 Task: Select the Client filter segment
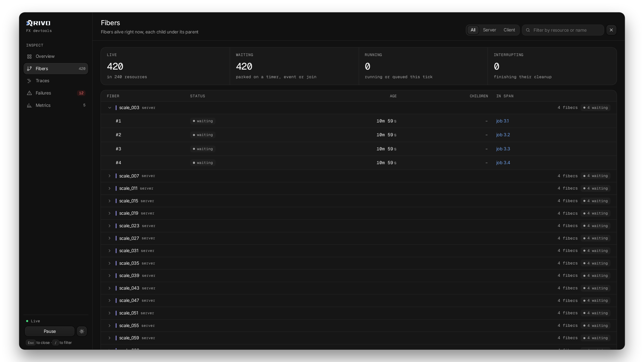tap(509, 30)
